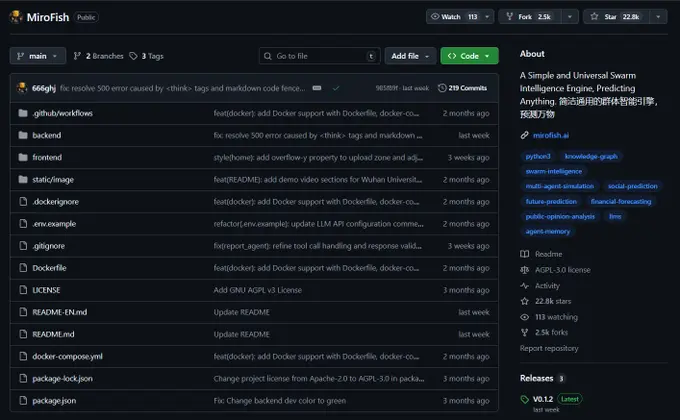Open the frontend folder

[x=47, y=157]
